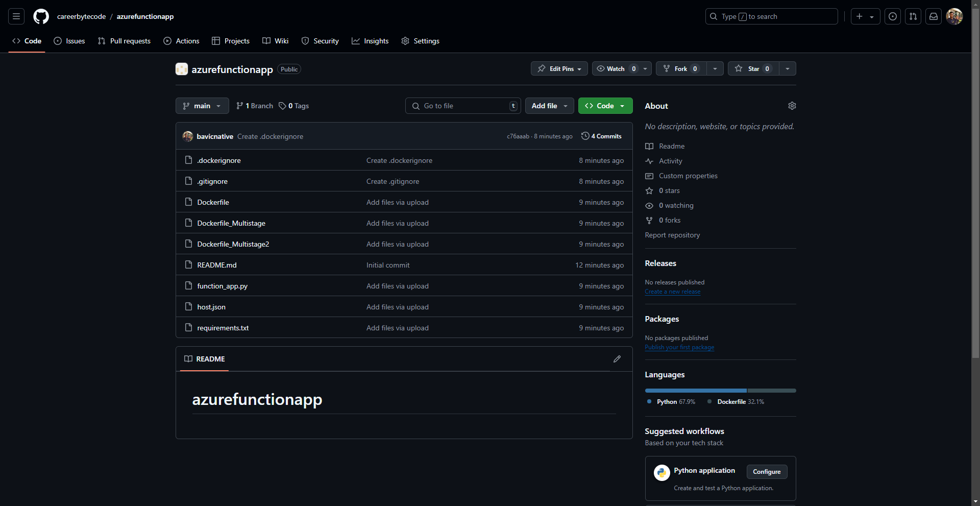Click the About settings gear icon
This screenshot has width=980, height=506.
click(792, 106)
